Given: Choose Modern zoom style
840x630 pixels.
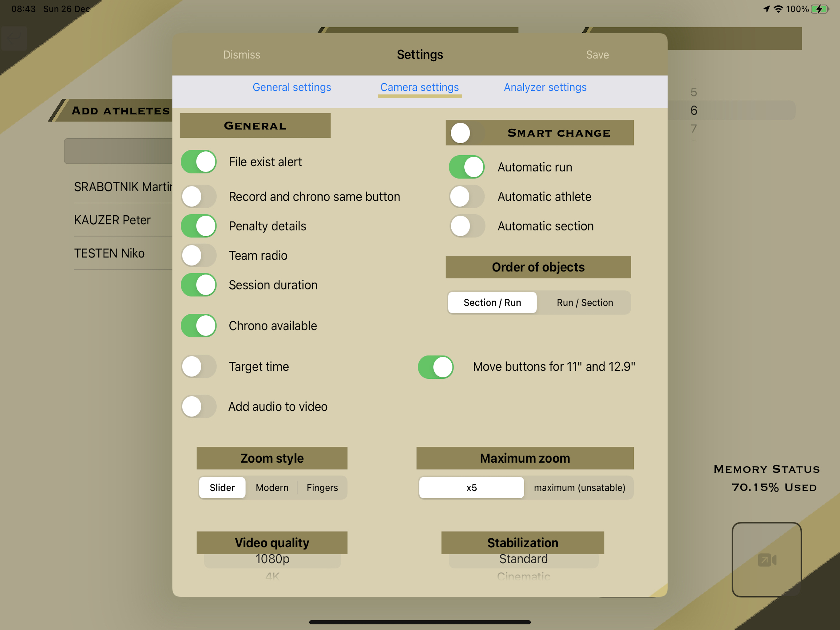Looking at the screenshot, I should click(x=272, y=488).
